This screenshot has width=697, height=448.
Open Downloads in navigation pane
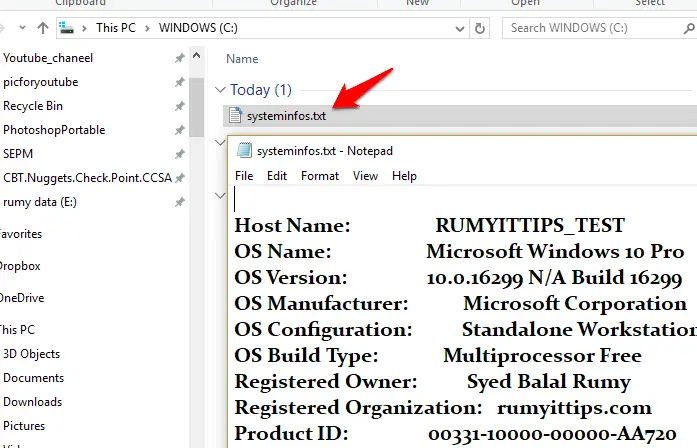click(32, 402)
